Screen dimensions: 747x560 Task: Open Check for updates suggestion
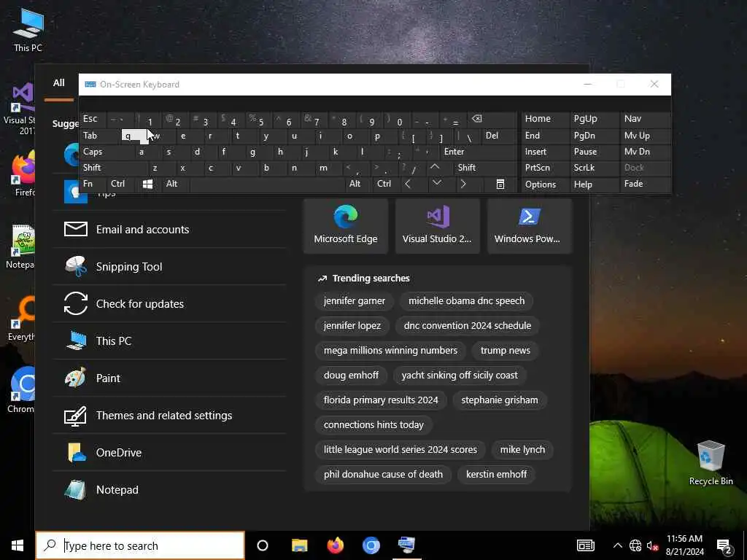(169, 304)
